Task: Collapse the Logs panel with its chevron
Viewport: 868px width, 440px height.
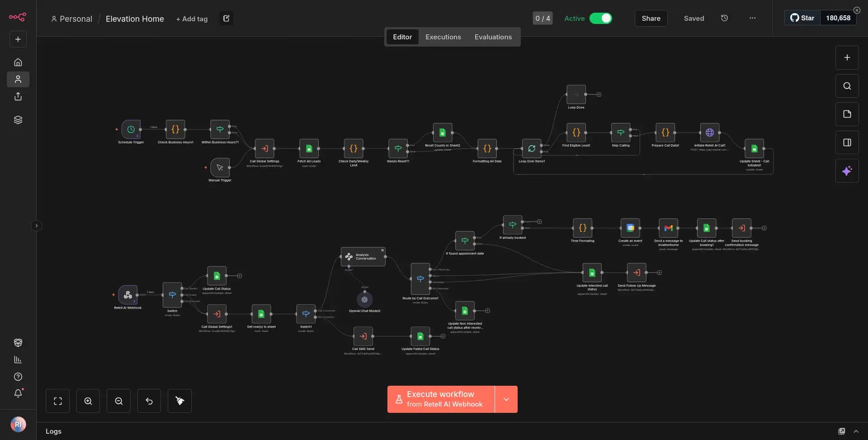Action: coord(857,431)
